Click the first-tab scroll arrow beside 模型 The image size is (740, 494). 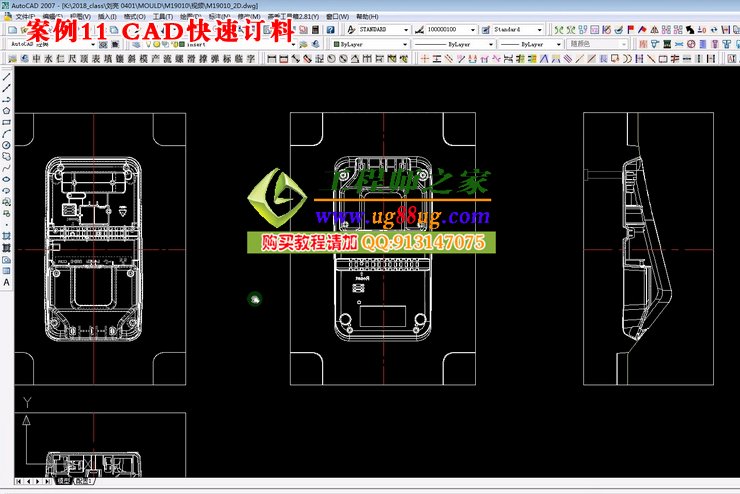[18, 481]
